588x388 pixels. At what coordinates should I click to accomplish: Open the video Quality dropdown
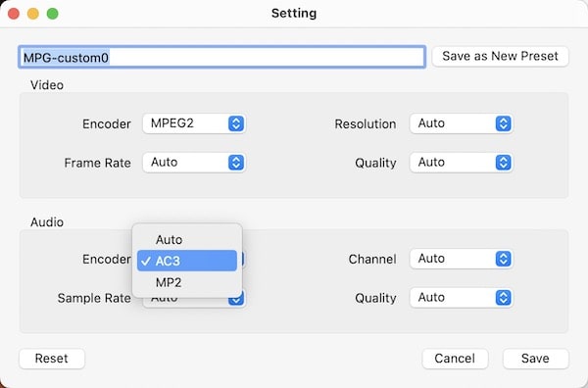461,163
